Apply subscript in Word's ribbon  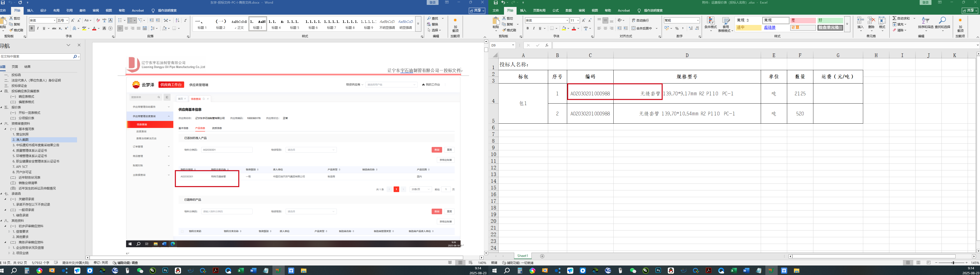(60, 29)
